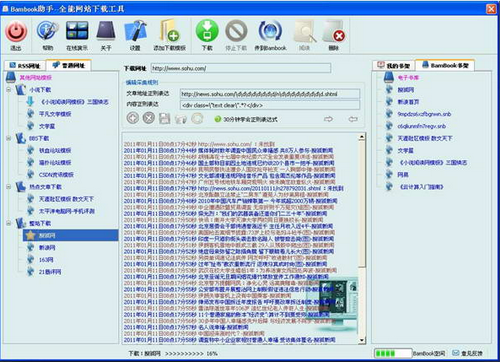
Task: Open the Help (帮助) toolbar icon
Action: pos(47,31)
